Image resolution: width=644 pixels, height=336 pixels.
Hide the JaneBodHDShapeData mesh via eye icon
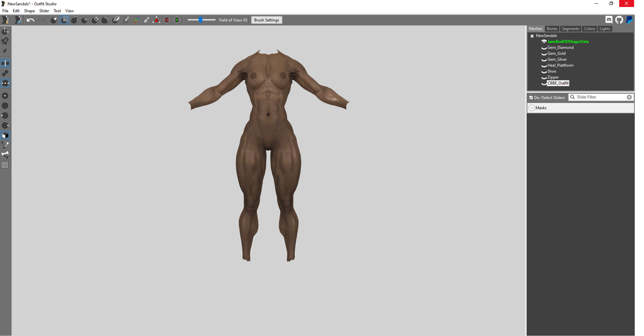(544, 42)
